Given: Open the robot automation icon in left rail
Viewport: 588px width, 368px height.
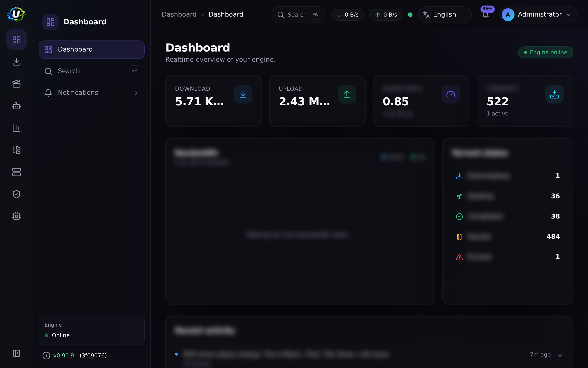Looking at the screenshot, I should tap(17, 106).
